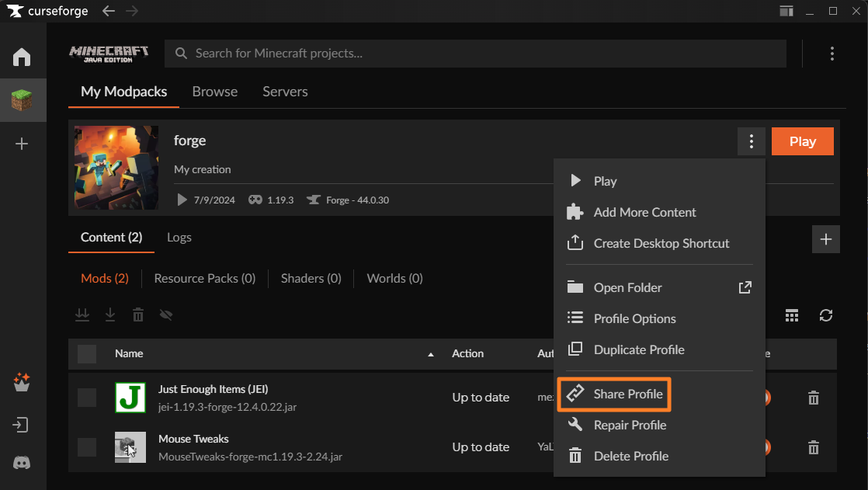The image size is (868, 490).
Task: Select the Mods (2) filter
Action: pos(105,279)
